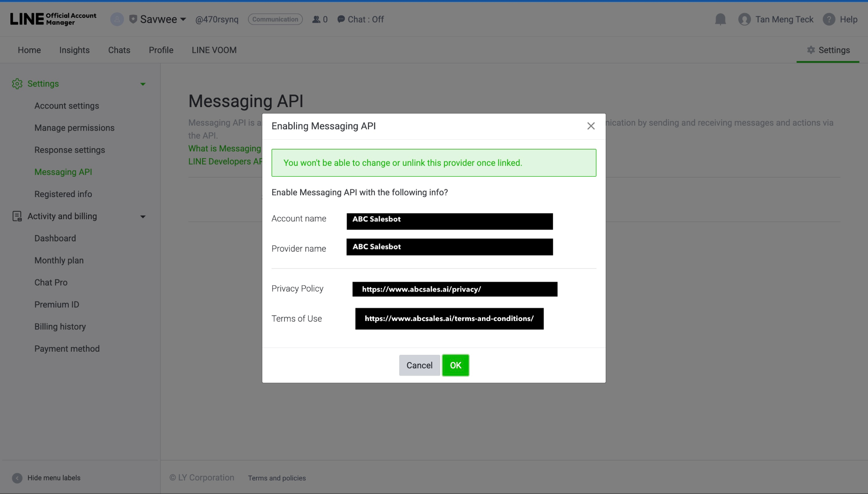This screenshot has height=494, width=868.
Task: Click the LINE Official Account Manager logo
Action: pyautogui.click(x=53, y=19)
